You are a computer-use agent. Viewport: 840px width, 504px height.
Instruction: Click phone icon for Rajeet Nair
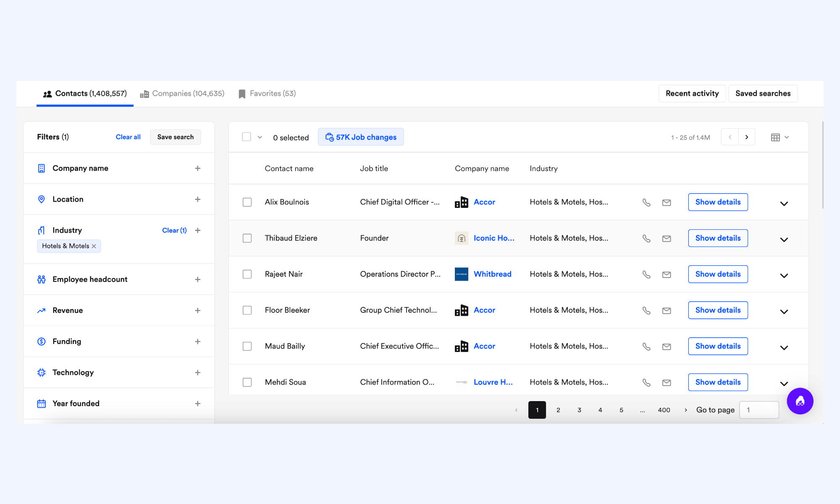pyautogui.click(x=646, y=275)
